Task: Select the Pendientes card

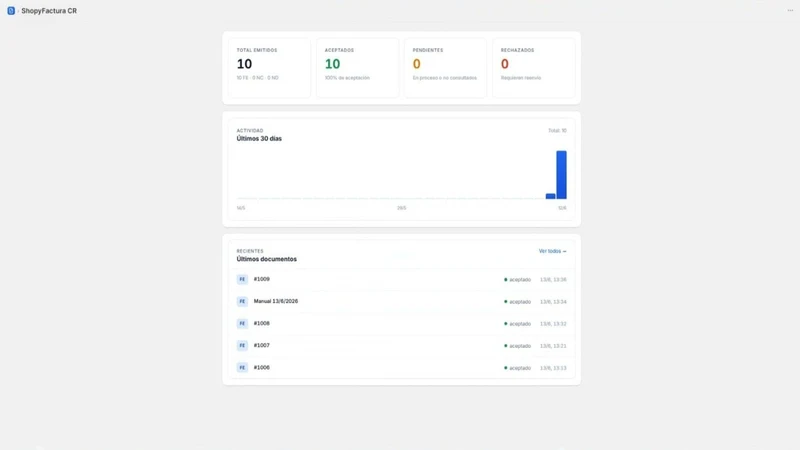Action: pos(445,68)
